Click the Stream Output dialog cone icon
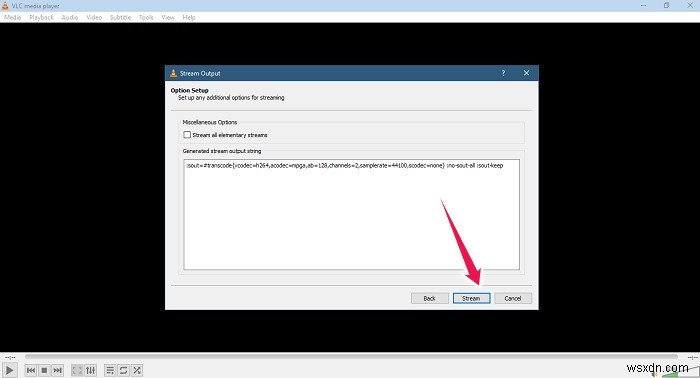Image resolution: width=700 pixels, height=378 pixels. coord(173,73)
